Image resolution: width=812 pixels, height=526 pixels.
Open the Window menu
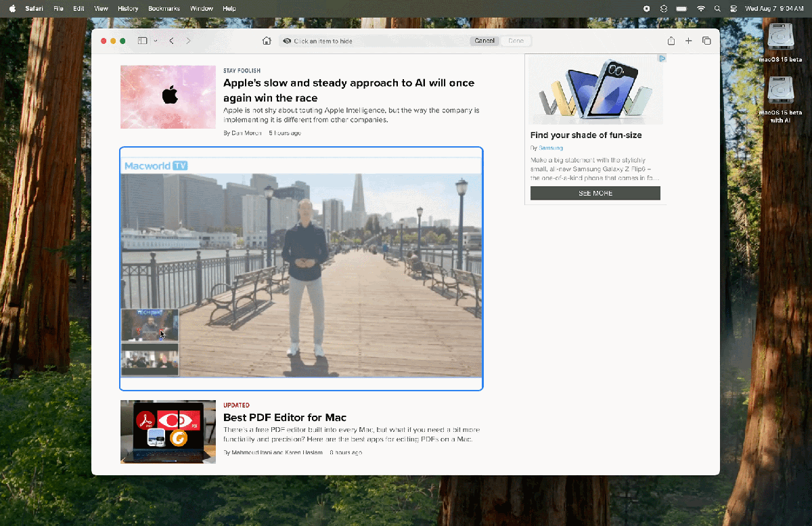click(202, 9)
